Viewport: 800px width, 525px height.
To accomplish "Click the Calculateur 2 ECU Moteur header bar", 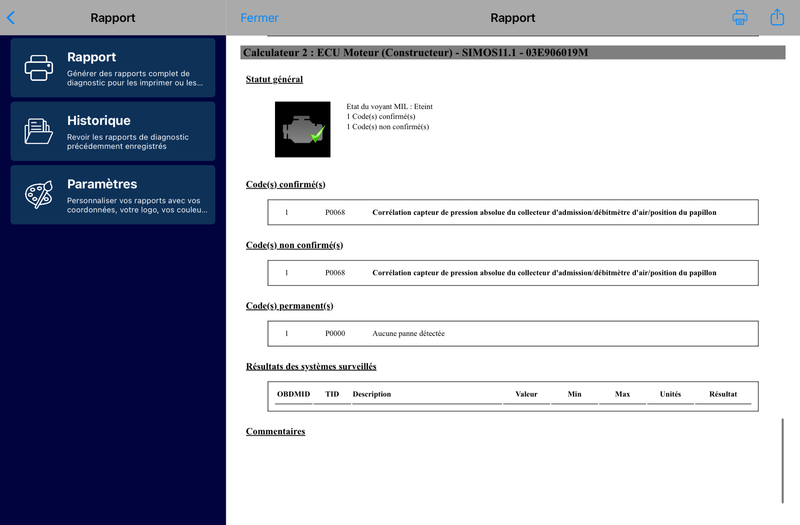I will pyautogui.click(x=498, y=51).
